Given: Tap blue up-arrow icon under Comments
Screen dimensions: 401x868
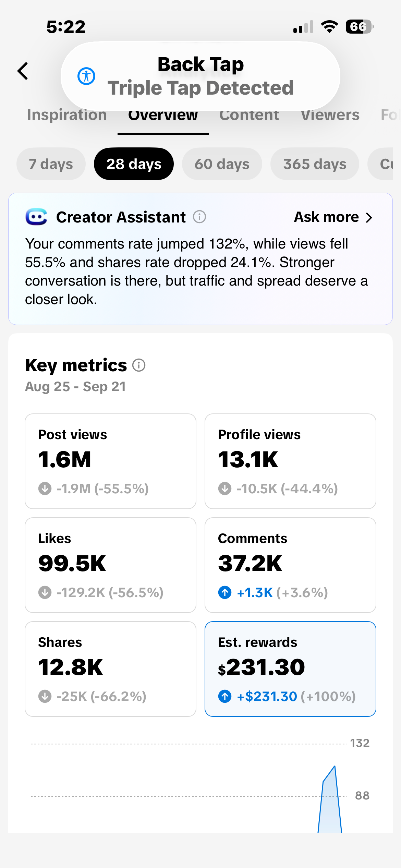Looking at the screenshot, I should click(225, 592).
